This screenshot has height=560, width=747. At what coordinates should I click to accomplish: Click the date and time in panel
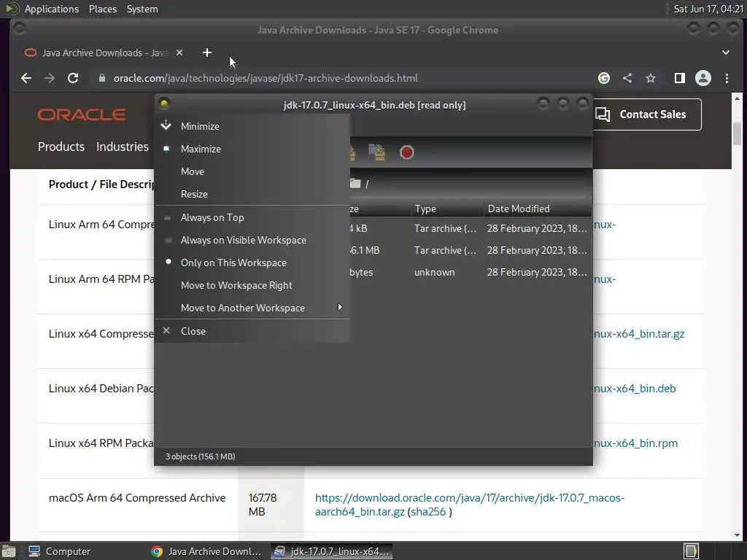[708, 9]
